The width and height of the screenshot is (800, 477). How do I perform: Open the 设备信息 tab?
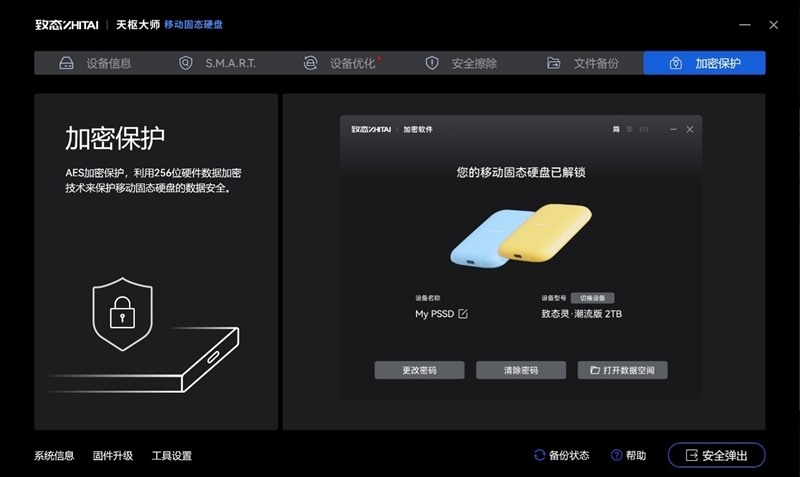coord(95,63)
